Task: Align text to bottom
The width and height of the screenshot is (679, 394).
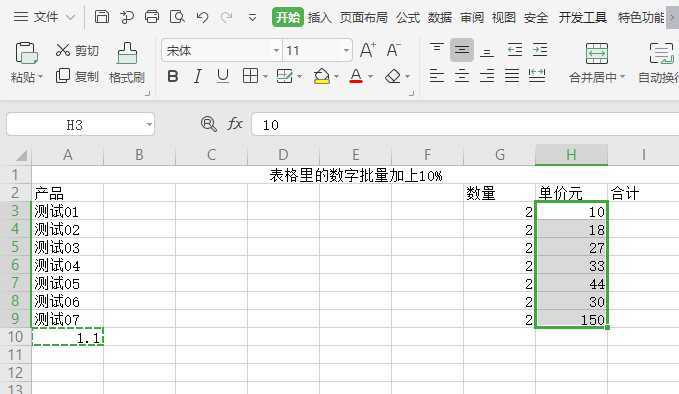Action: [487, 52]
